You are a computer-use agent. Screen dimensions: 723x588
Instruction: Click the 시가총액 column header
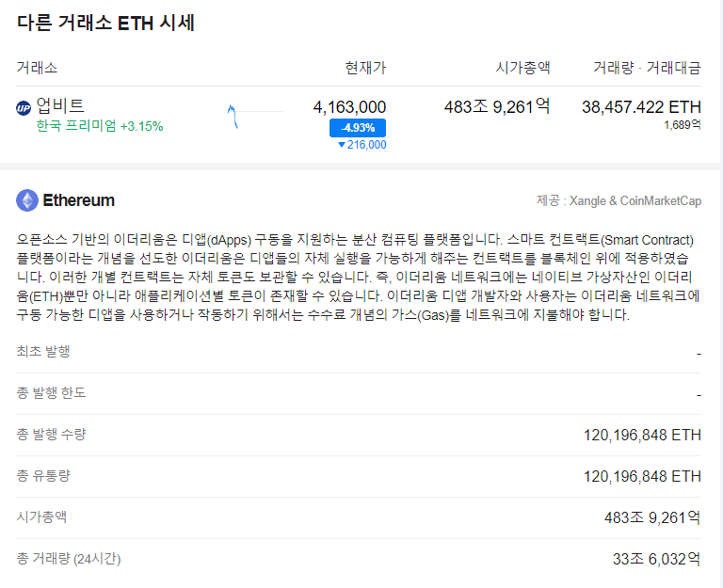(x=522, y=68)
